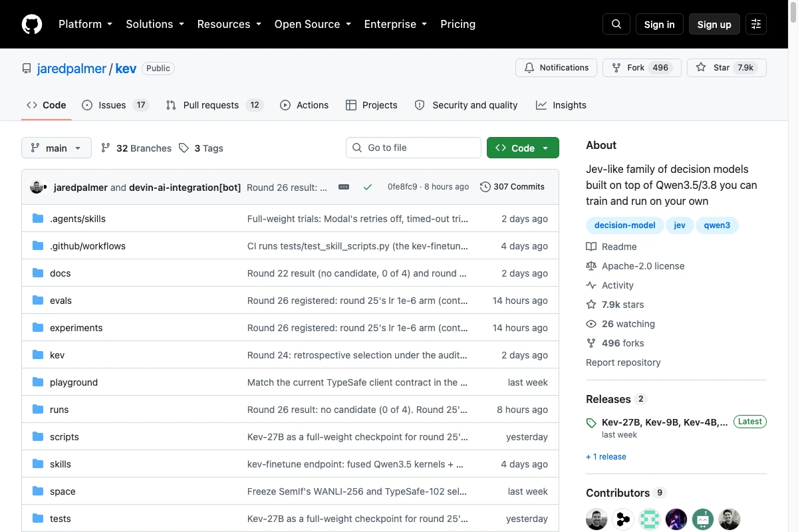Click the folder icon for space
The height and width of the screenshot is (532, 798).
(x=38, y=491)
